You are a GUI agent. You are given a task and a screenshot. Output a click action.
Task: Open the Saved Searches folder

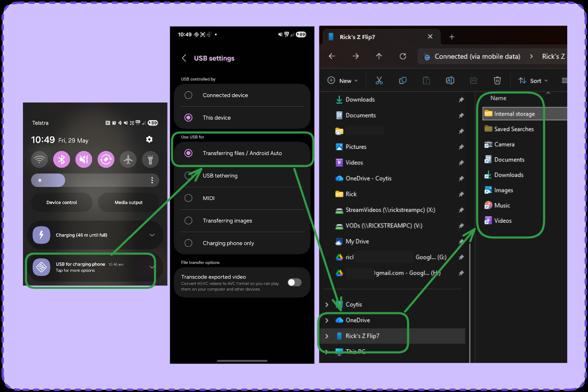click(514, 129)
